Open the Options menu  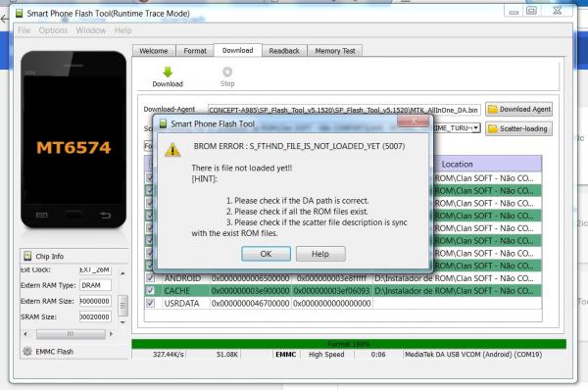tap(53, 30)
